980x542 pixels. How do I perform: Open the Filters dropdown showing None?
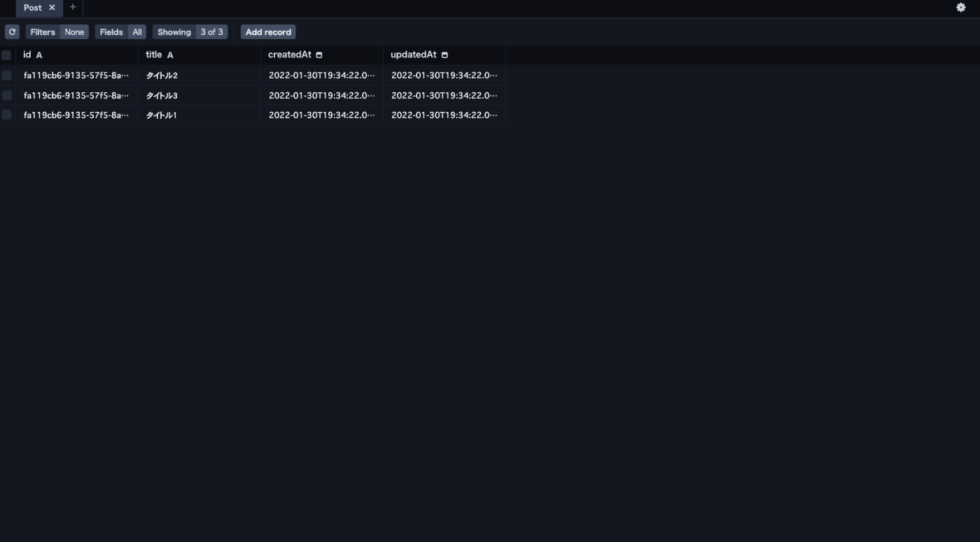click(x=57, y=32)
